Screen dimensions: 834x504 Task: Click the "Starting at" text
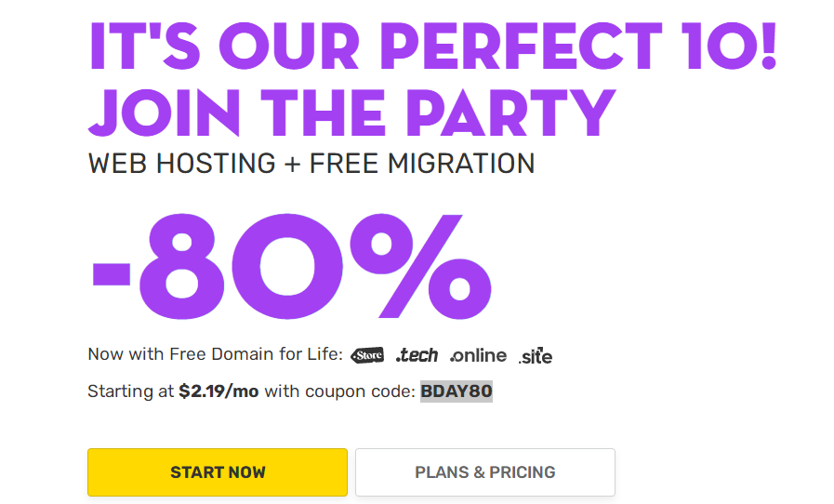130,391
